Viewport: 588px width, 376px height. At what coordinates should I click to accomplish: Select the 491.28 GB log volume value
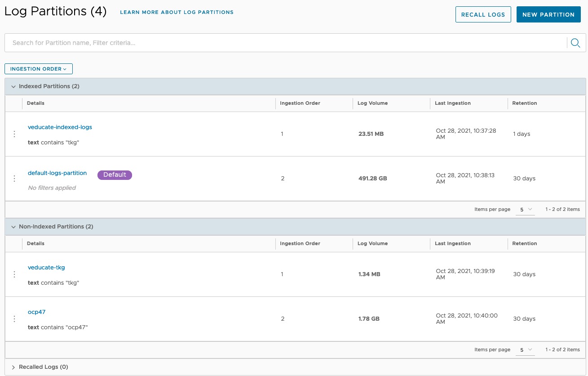[373, 179]
